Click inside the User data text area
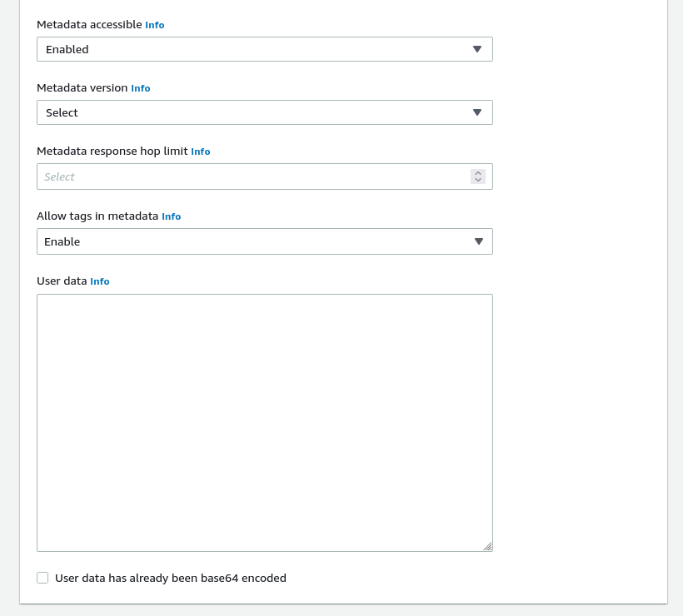The image size is (683, 616). [264, 422]
